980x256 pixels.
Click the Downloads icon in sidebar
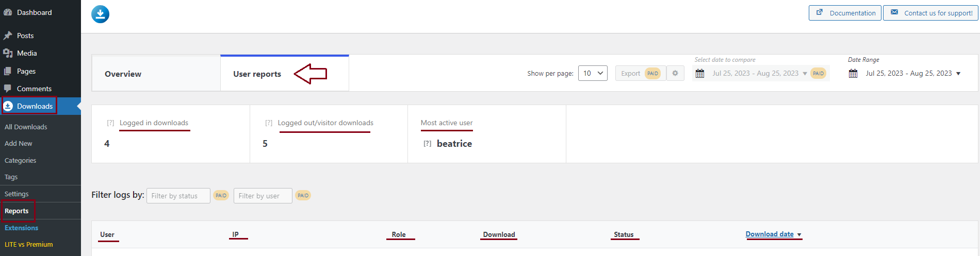pos(8,106)
